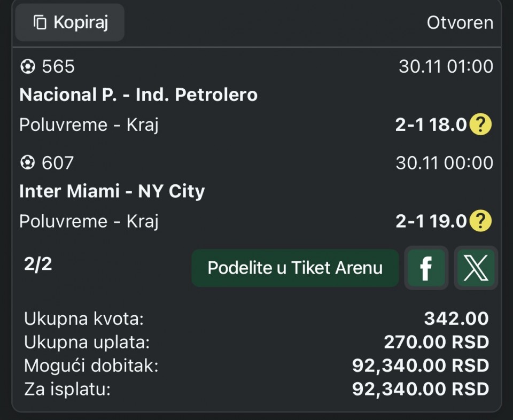Image resolution: width=513 pixels, height=420 pixels.
Task: Open Inter Miami - NY City match
Action: 112,191
